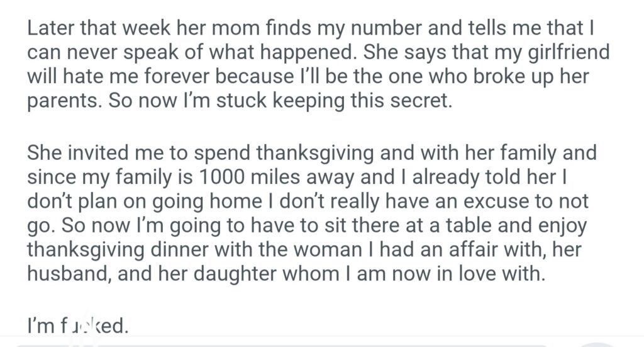Click the word "parents"

[x=63, y=101]
